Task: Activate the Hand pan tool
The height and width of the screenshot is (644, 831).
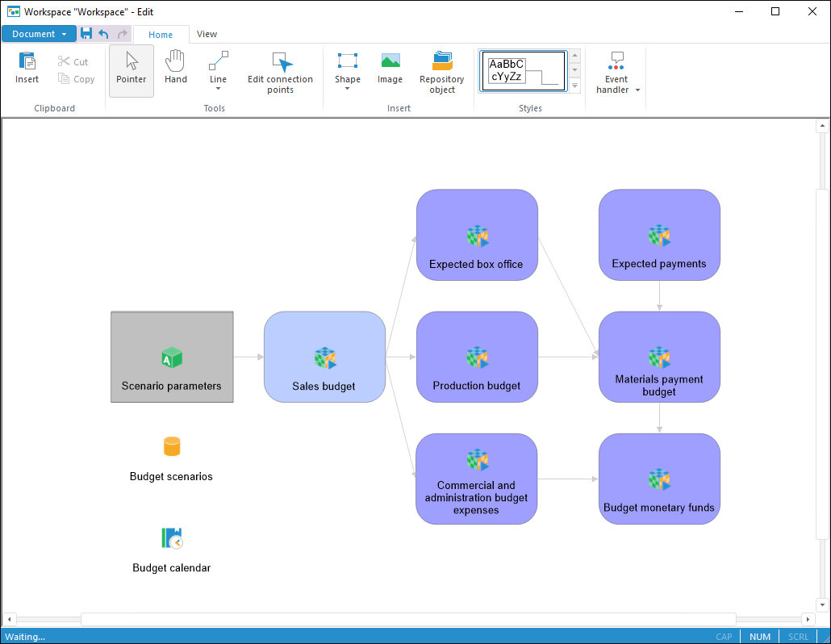Action: click(175, 69)
